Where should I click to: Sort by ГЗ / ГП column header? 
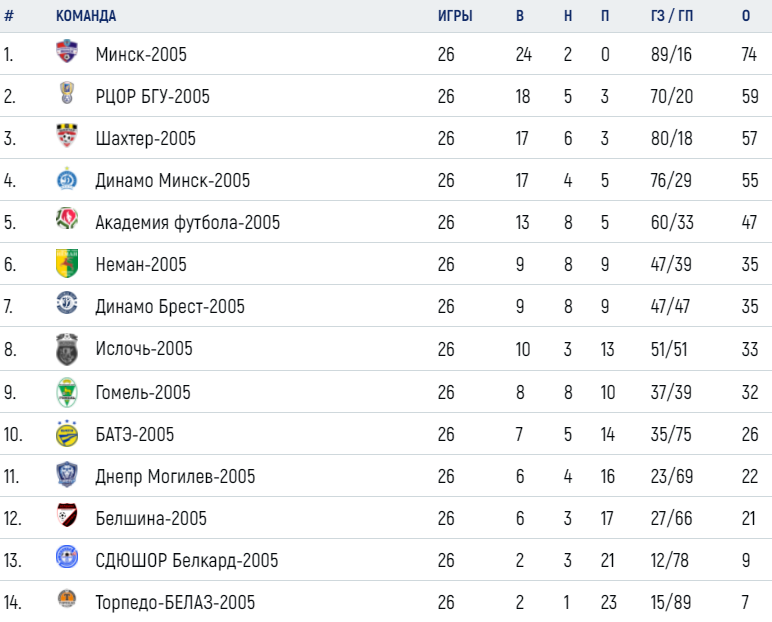coord(672,16)
